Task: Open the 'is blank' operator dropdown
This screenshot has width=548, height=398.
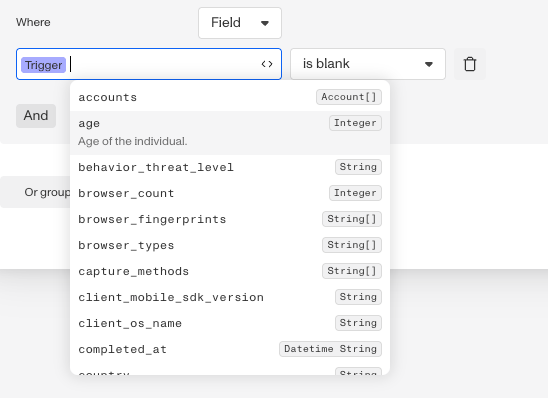Action: tap(368, 64)
